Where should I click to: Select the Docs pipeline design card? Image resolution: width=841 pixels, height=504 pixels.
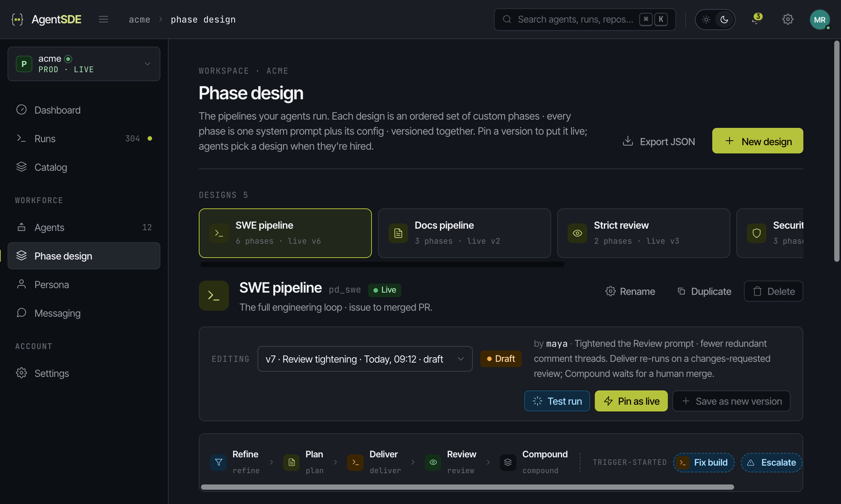(x=465, y=233)
